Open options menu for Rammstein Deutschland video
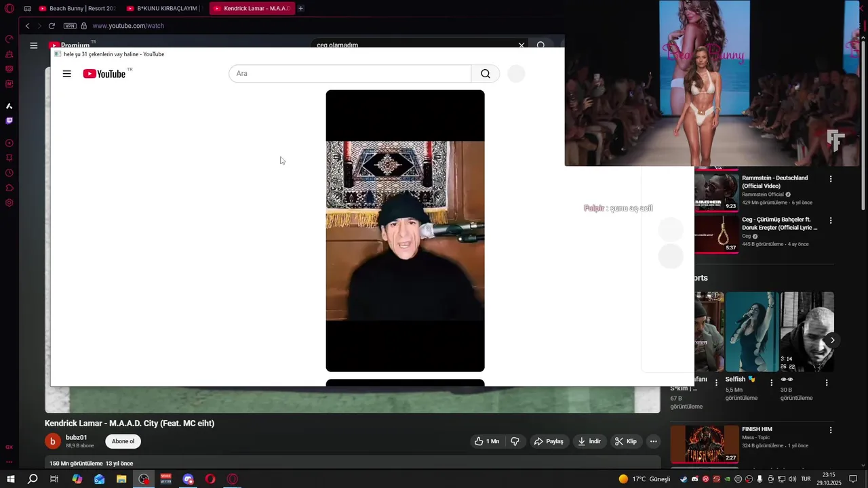Viewport: 868px width, 488px height. 831,179
